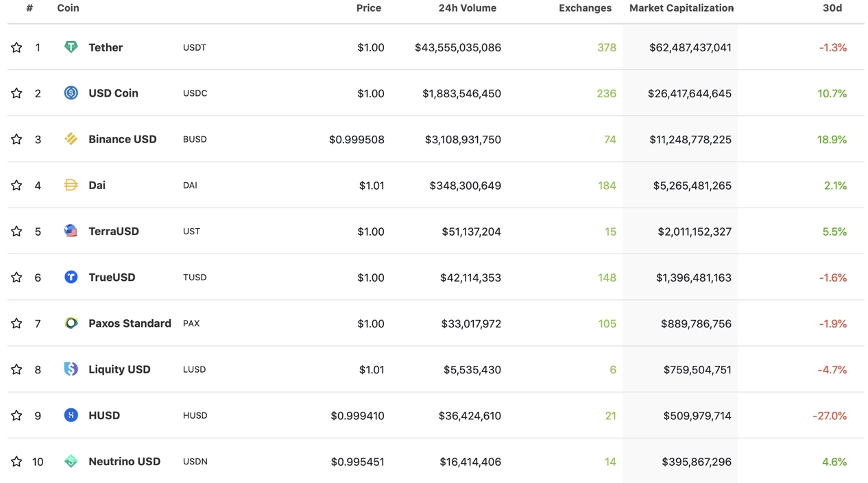This screenshot has width=868, height=483.
Task: Open the USD Coin page link
Action: [113, 93]
